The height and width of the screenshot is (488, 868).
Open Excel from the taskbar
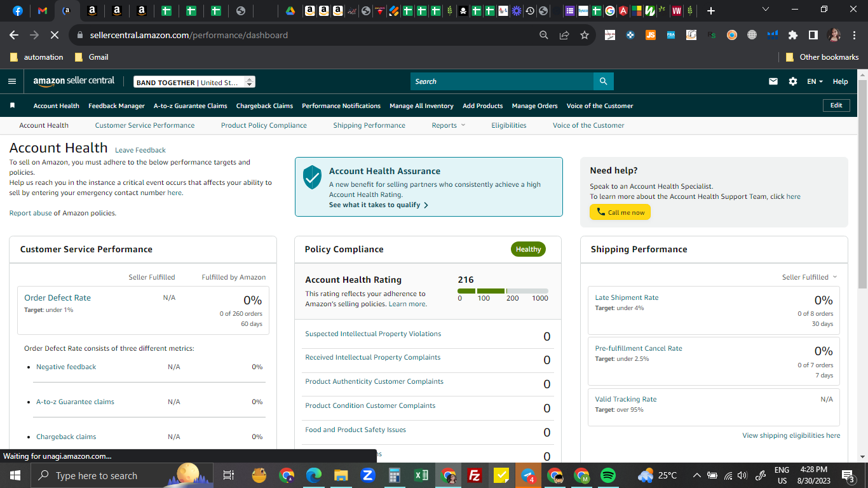click(x=421, y=475)
